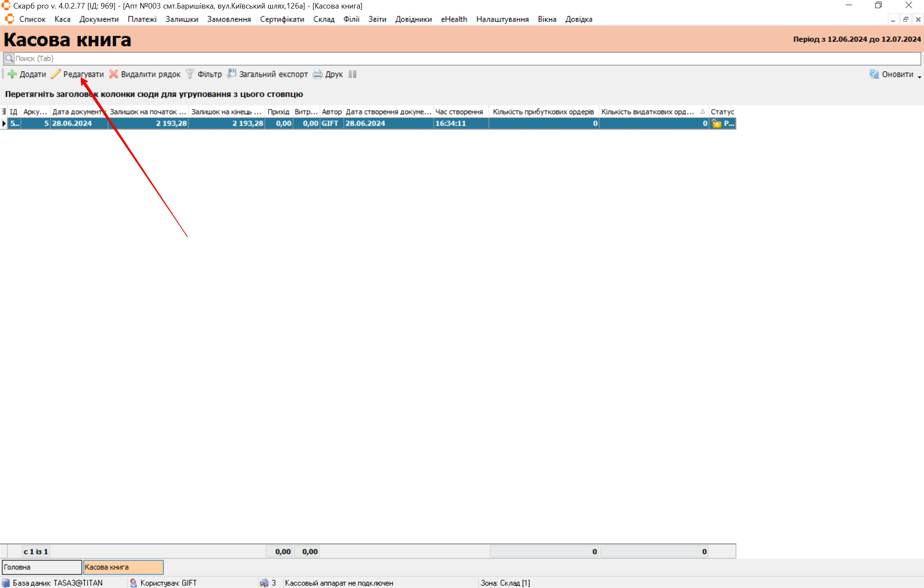
Task: Expand the Оновити dropdown arrow
Action: click(919, 76)
